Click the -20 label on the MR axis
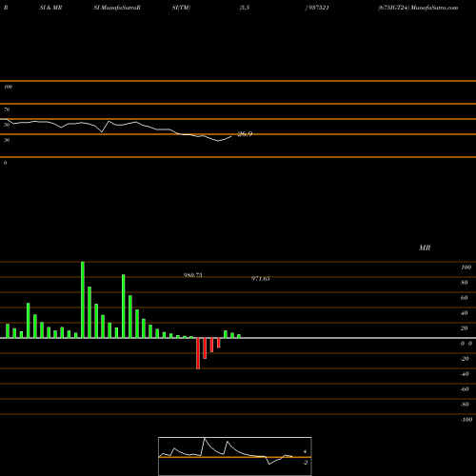Image resolution: width=476 pixels, height=476 pixels. click(465, 359)
